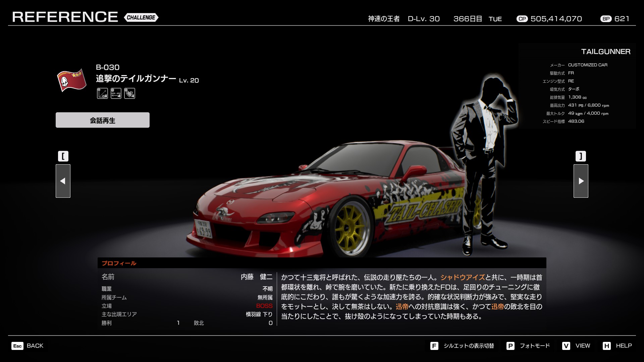
Task: Click the プロフィール profile header tab
Action: [x=119, y=263]
